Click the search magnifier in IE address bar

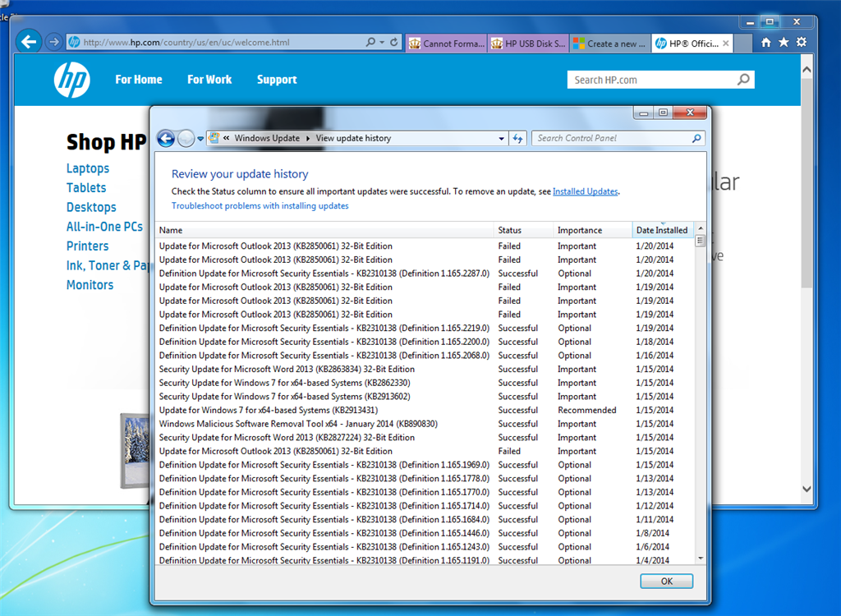[370, 42]
